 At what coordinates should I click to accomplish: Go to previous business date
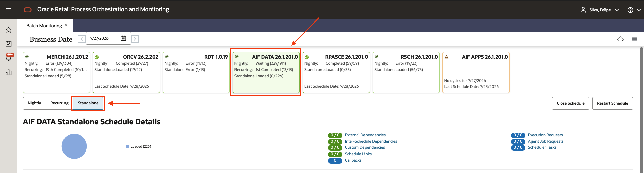point(82,39)
